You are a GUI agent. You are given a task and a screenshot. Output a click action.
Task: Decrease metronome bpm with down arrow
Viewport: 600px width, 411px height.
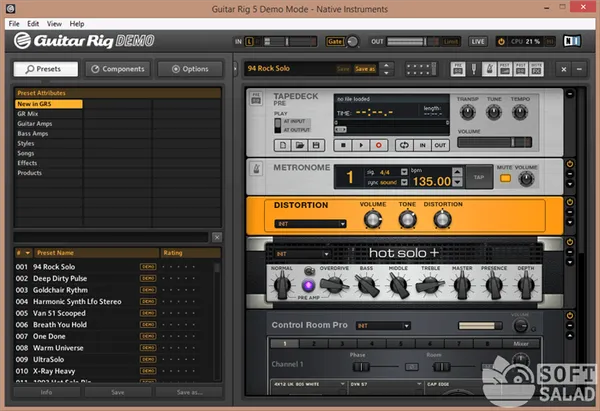tap(457, 183)
